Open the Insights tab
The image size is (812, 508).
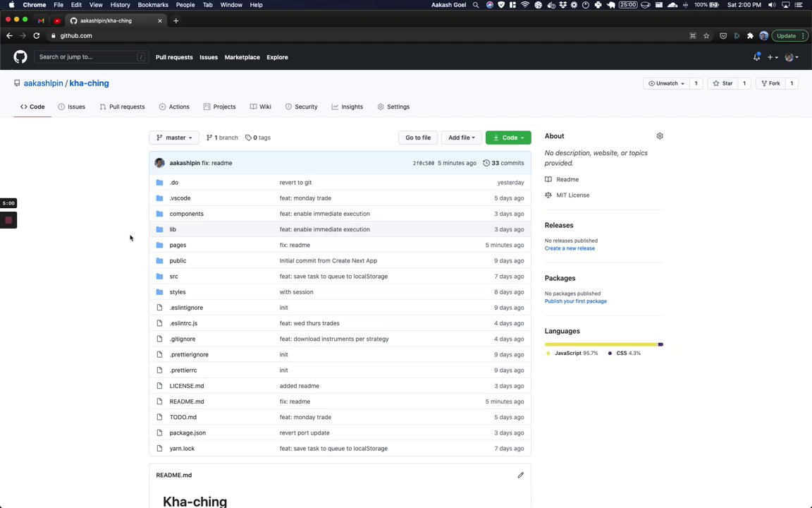pos(347,107)
